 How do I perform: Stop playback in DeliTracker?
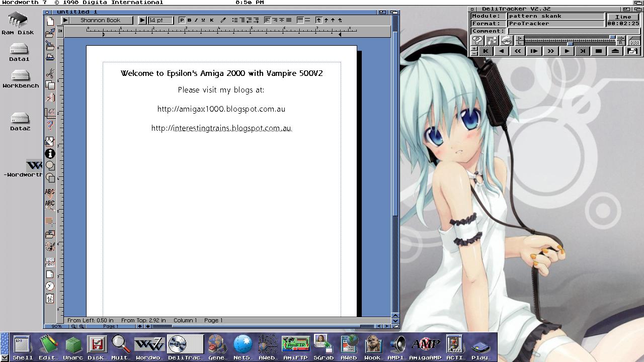pos(599,51)
